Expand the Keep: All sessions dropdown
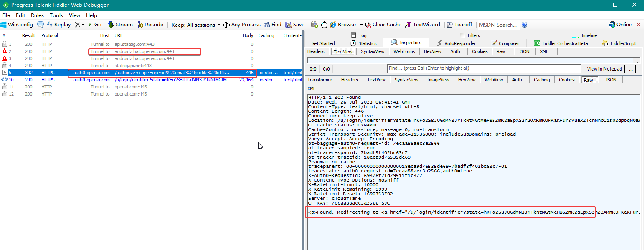 [x=196, y=25]
